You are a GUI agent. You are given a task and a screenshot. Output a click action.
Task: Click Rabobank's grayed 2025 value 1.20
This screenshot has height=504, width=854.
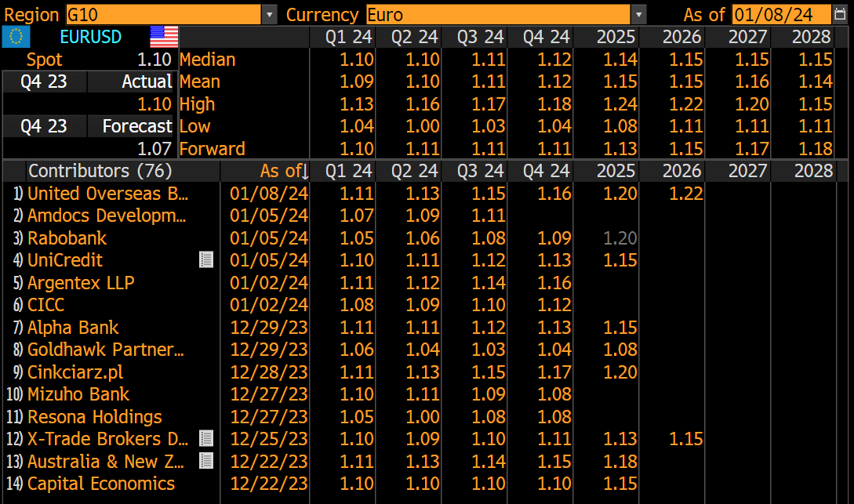click(x=620, y=237)
